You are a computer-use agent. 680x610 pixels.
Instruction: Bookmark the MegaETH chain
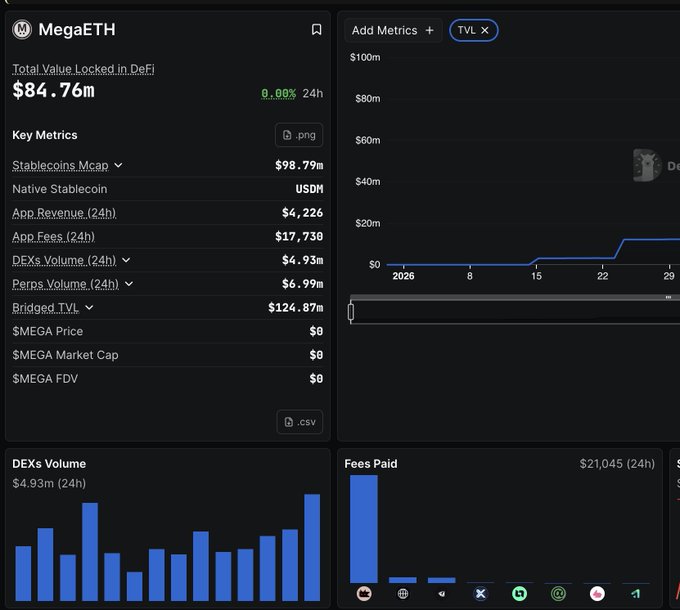click(317, 30)
